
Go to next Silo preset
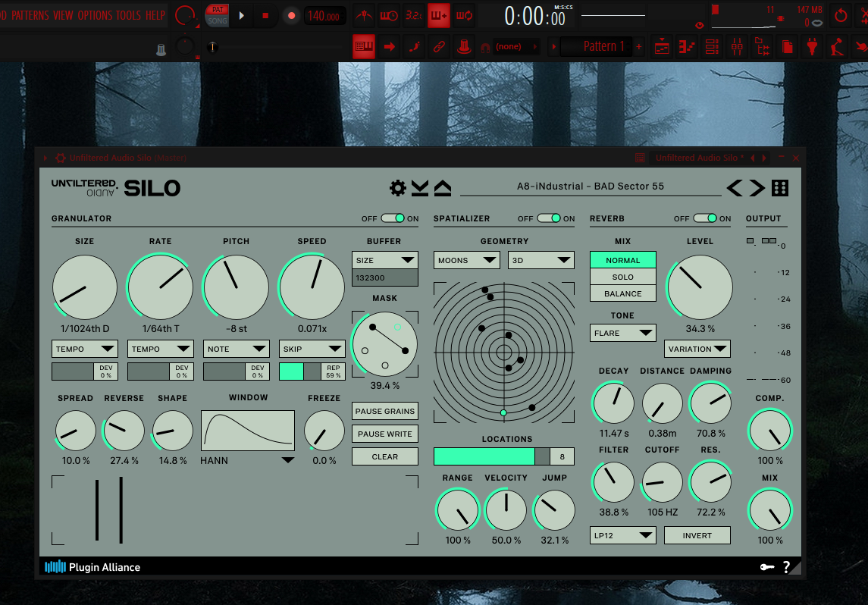point(757,188)
